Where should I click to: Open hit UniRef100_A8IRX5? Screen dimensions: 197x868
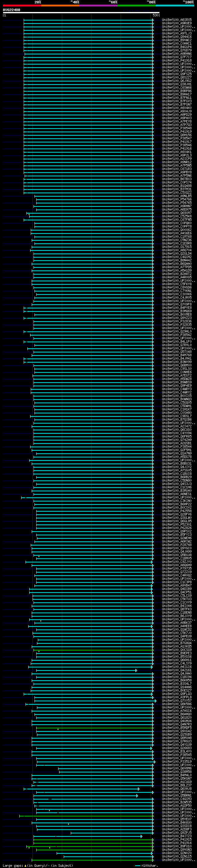[177, 20]
